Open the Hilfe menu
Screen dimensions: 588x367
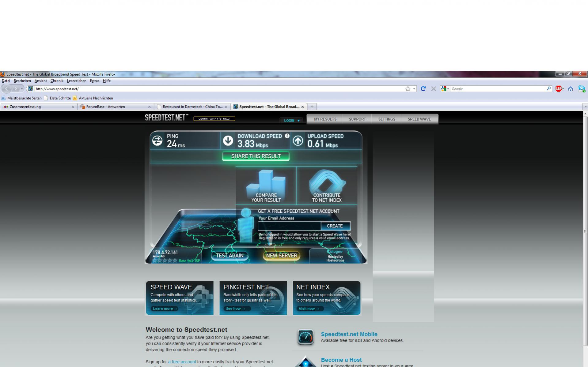107,81
